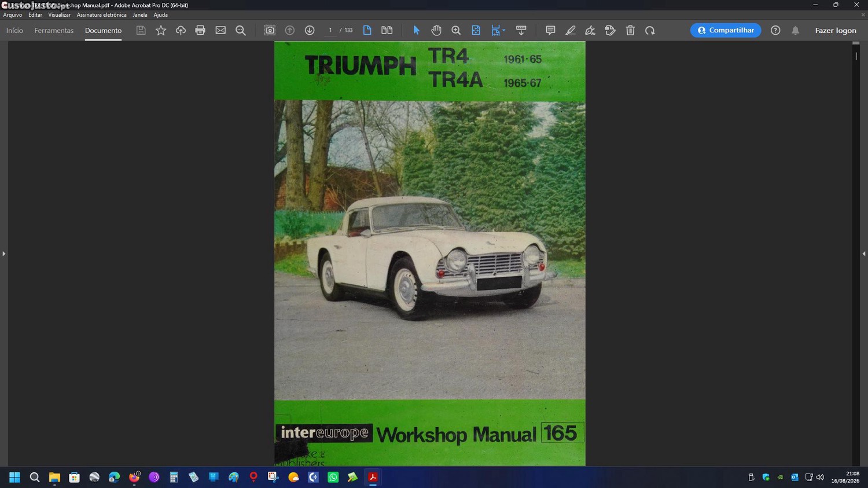Expand the left navigation pane arrow
The width and height of the screenshot is (868, 488).
(x=4, y=254)
